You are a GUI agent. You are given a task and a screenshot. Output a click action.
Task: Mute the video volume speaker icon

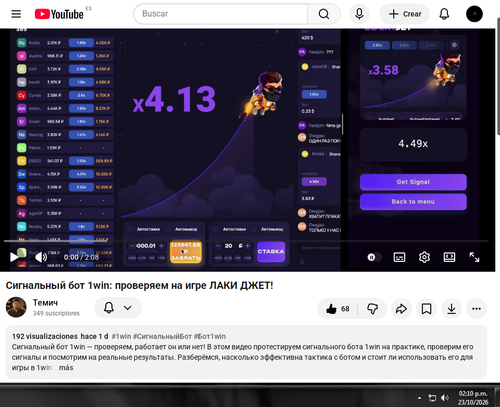41,257
